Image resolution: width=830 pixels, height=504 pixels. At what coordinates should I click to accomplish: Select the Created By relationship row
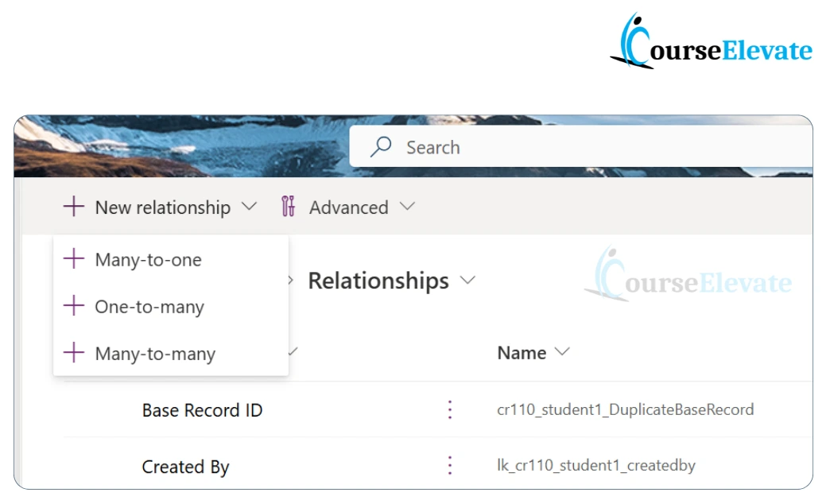(185, 467)
